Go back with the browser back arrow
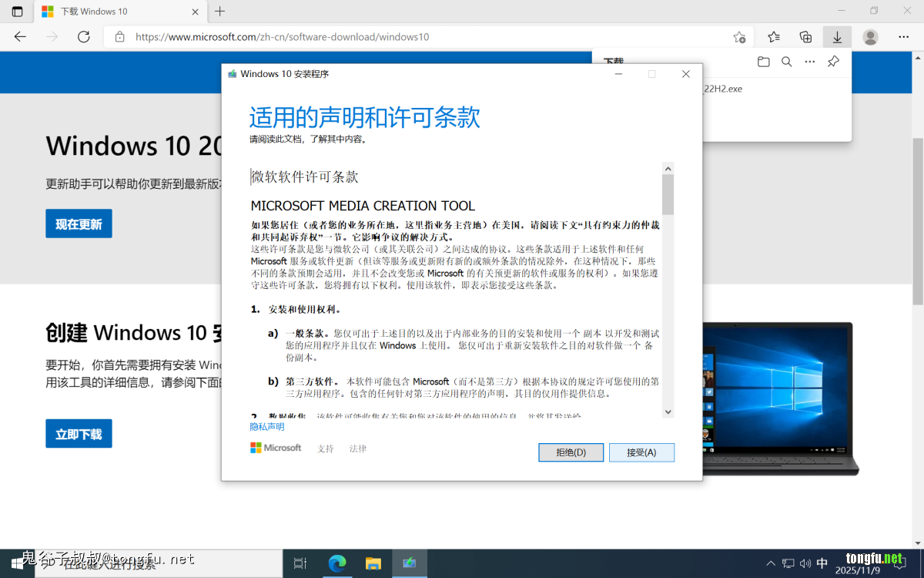Screen dimensions: 924x578 20,37
